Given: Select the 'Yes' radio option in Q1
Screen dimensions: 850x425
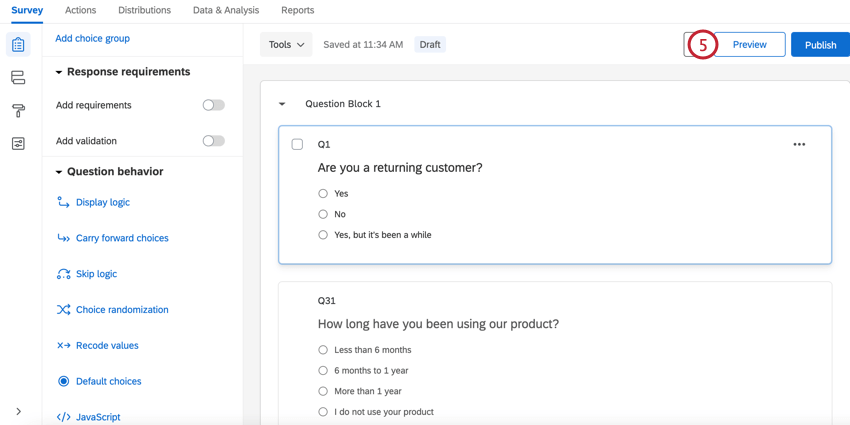Looking at the screenshot, I should (x=323, y=194).
